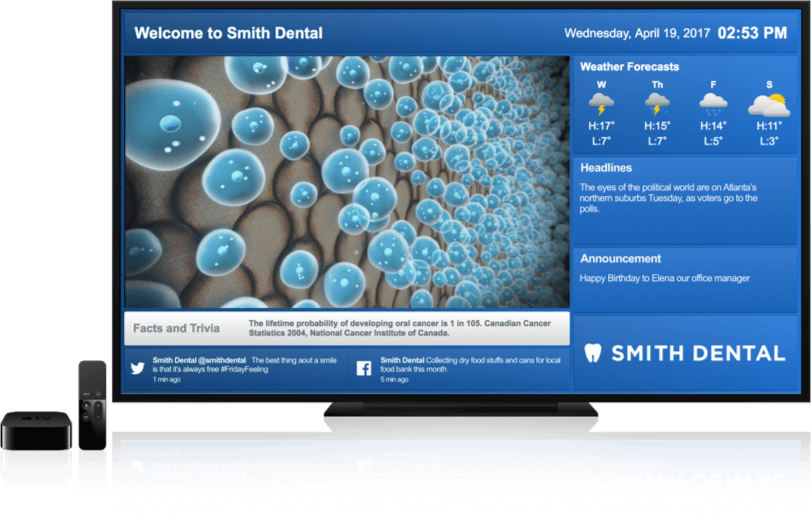Click '5 min ago' Facebook timestamp
Viewport: 811px width, 515px height.
point(395,380)
